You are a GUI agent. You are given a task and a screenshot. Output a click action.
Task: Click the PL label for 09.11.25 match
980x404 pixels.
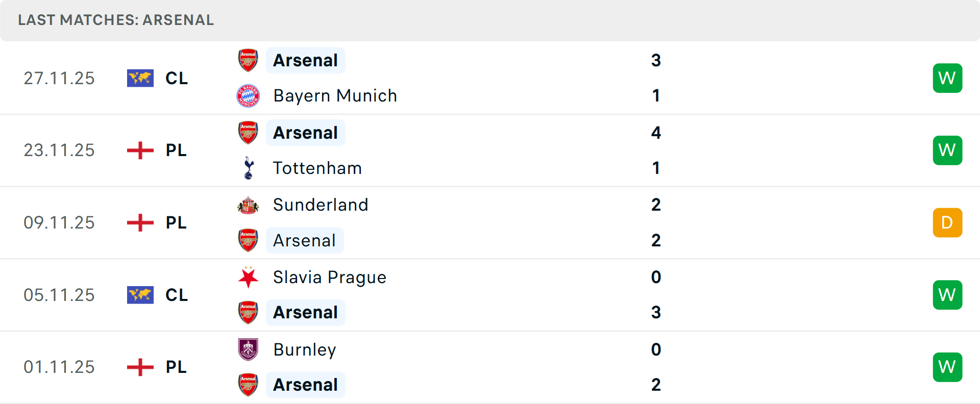click(176, 223)
